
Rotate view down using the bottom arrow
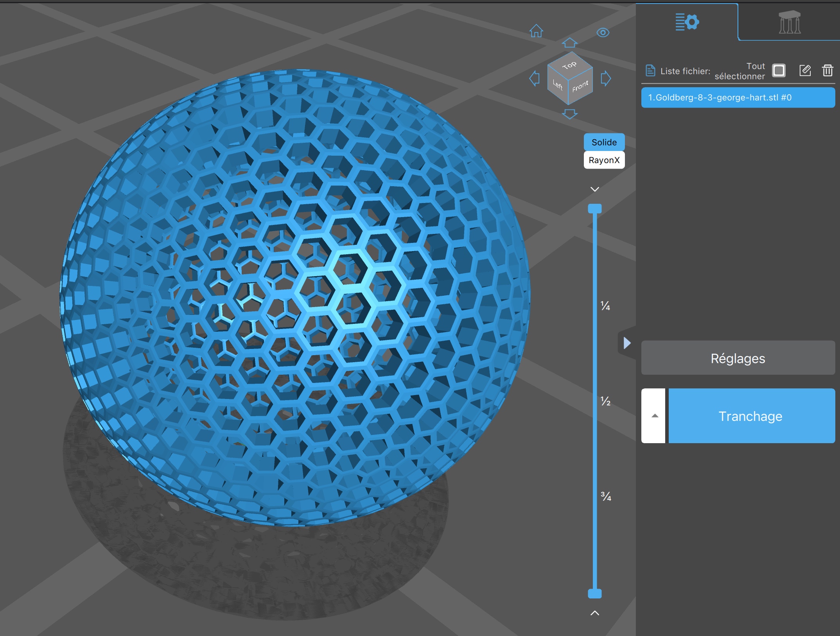pos(570,114)
